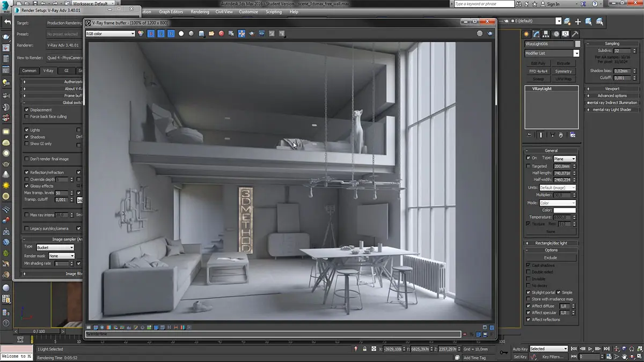Open the Hierarchy tab in command panel
Screen dimensions: 644x362
pyautogui.click(x=546, y=34)
